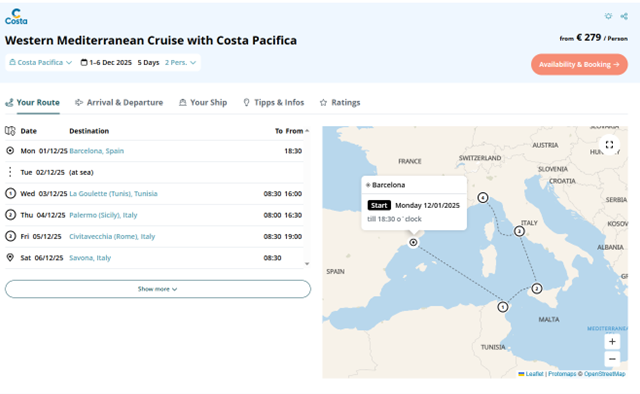Zoom out on the map
The height and width of the screenshot is (394, 640).
tap(612, 359)
